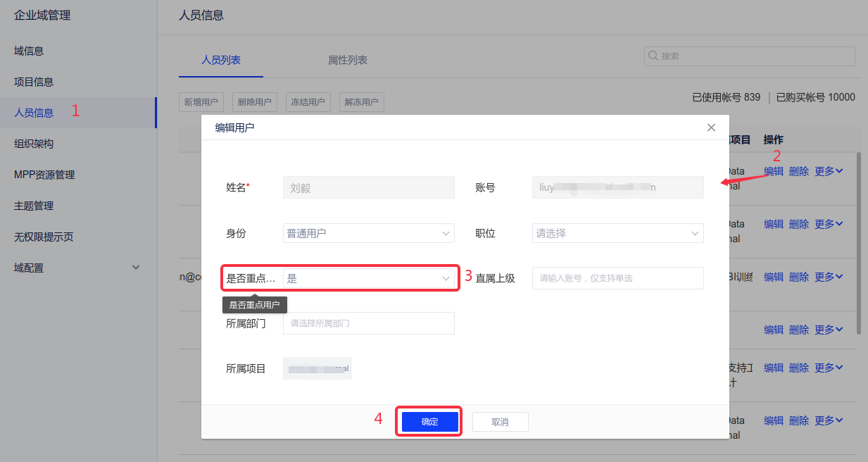The image size is (868, 462).
Task: Open the 职位 dropdown
Action: (617, 233)
